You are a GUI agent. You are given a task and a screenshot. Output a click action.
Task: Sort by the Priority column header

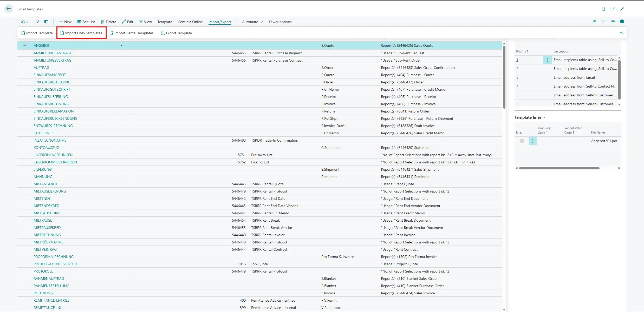tap(522, 51)
